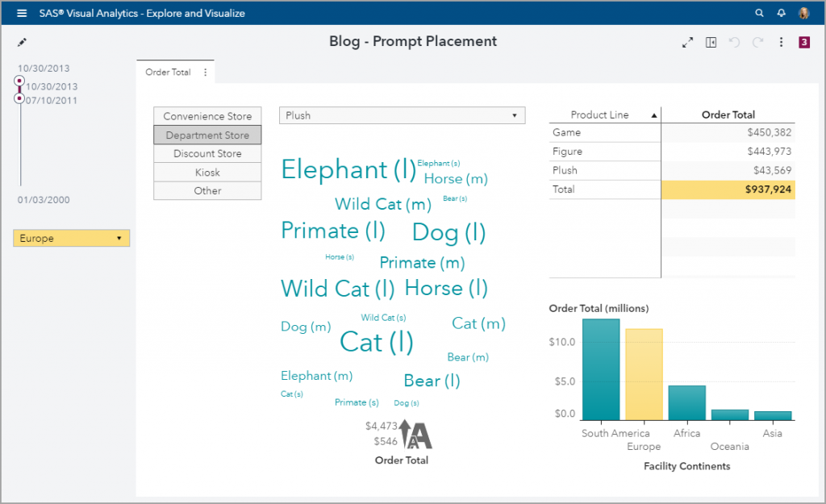826x504 pixels.
Task: Select Discount Store in the list
Action: click(207, 153)
